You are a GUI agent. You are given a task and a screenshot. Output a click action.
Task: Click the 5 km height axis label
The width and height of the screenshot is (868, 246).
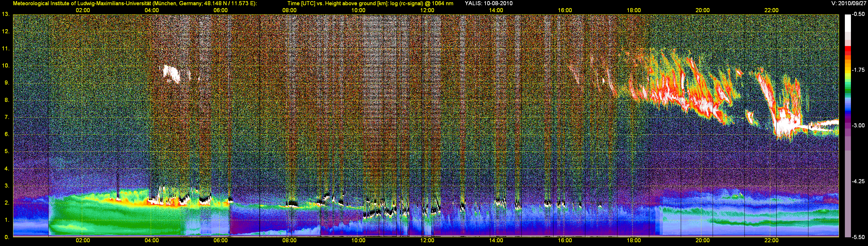coord(6,151)
